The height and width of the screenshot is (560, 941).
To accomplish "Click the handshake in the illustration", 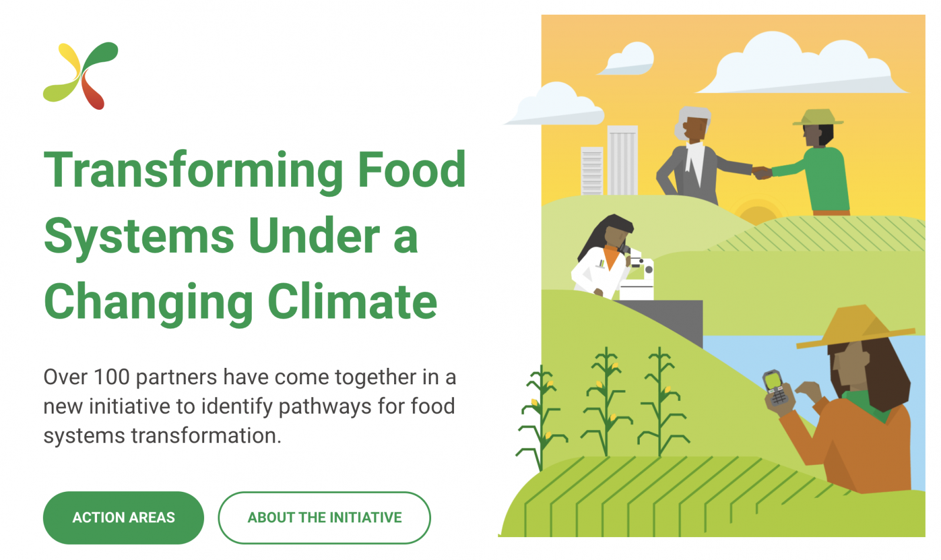I will pyautogui.click(x=762, y=172).
